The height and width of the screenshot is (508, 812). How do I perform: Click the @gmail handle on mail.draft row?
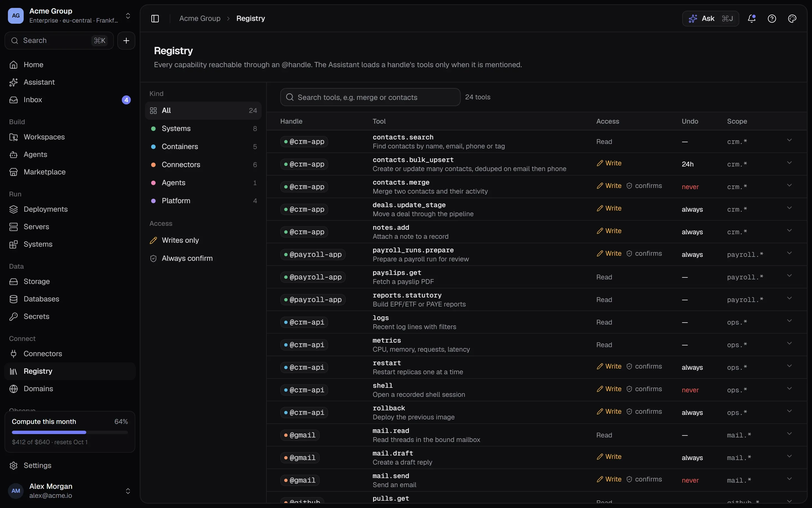(300, 457)
